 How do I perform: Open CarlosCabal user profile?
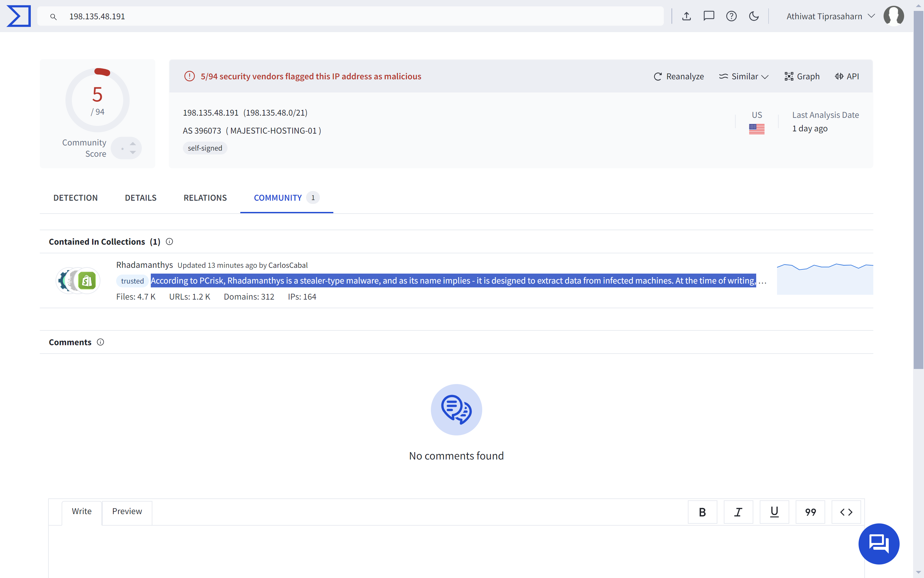pos(288,265)
